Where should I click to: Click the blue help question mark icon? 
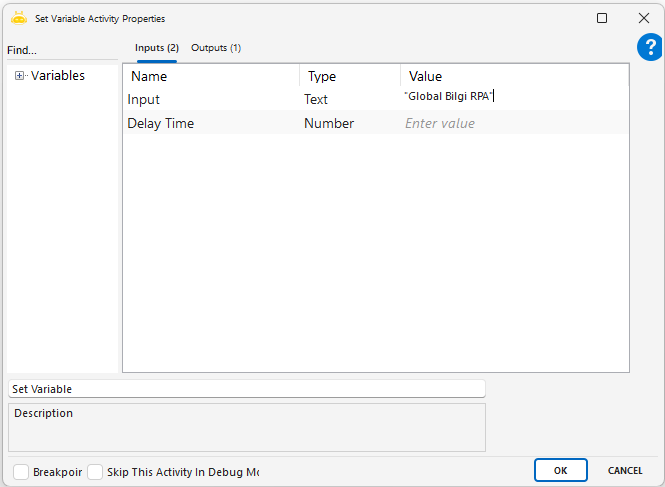[649, 47]
